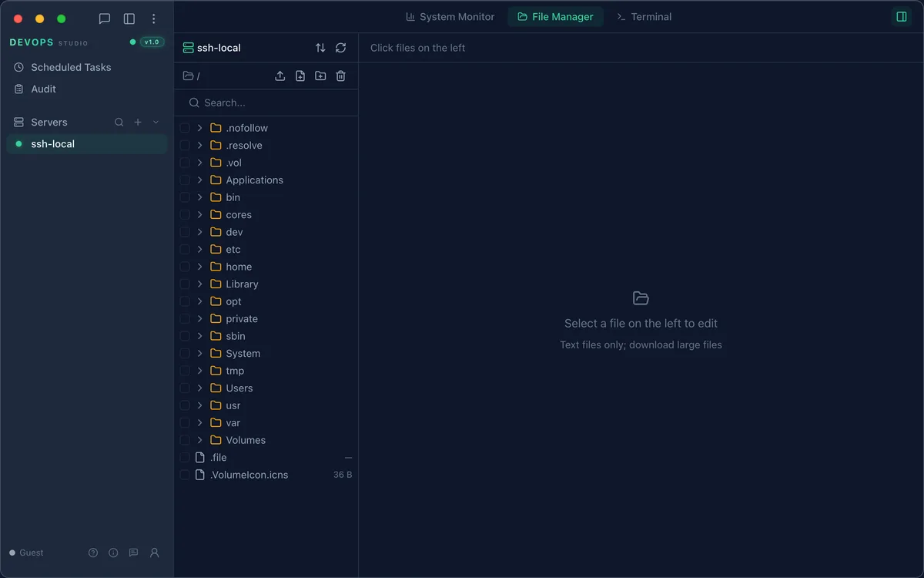This screenshot has height=578, width=924.
Task: Click the upload file icon
Action: coord(280,76)
